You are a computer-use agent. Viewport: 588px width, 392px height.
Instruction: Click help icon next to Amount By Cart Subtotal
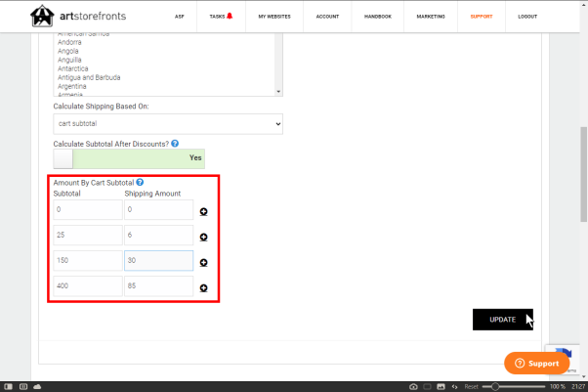[140, 182]
